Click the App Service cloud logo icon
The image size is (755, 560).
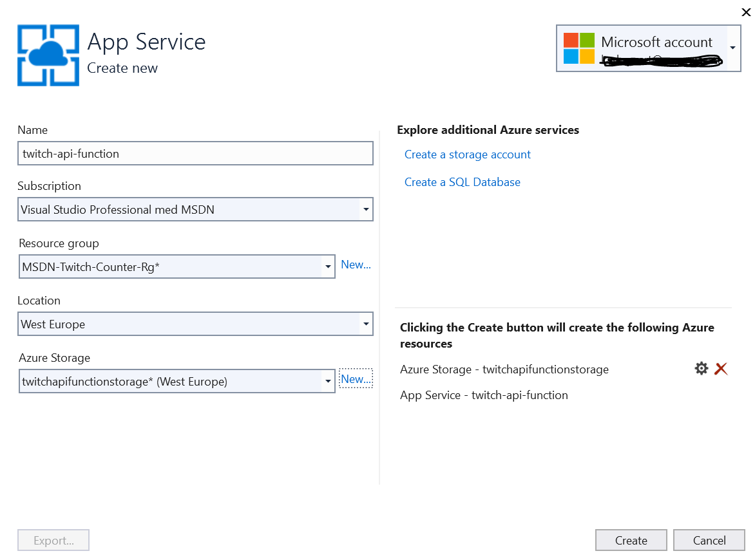(x=48, y=55)
